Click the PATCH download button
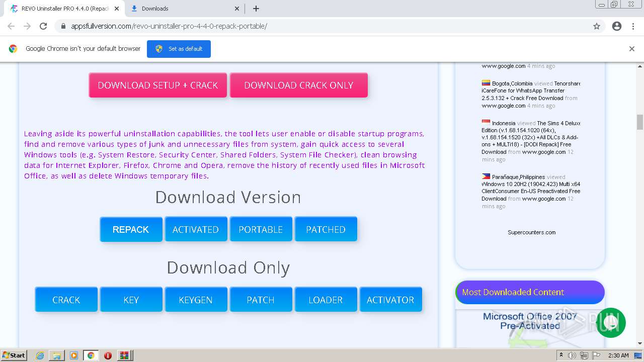This screenshot has height=362, width=644. (x=261, y=300)
